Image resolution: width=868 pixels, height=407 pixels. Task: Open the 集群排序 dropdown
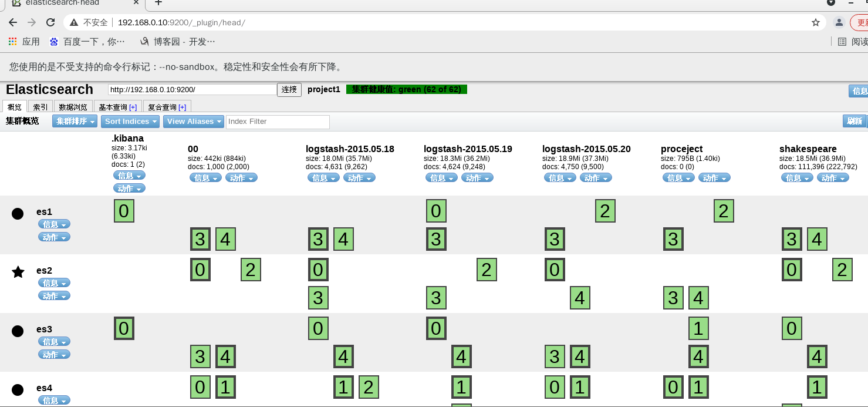[76, 121]
